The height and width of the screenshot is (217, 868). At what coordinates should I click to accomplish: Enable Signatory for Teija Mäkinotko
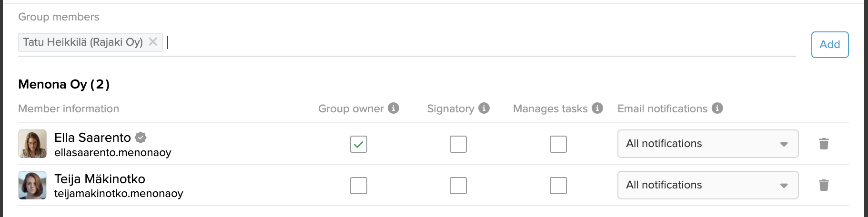tap(458, 186)
